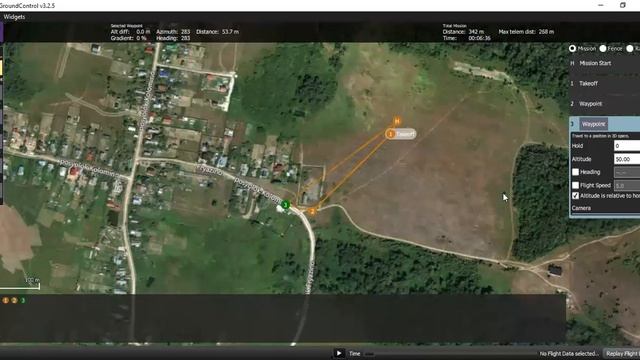Uncheck Altitude is relative to home
The image size is (640, 360).
coord(576,196)
